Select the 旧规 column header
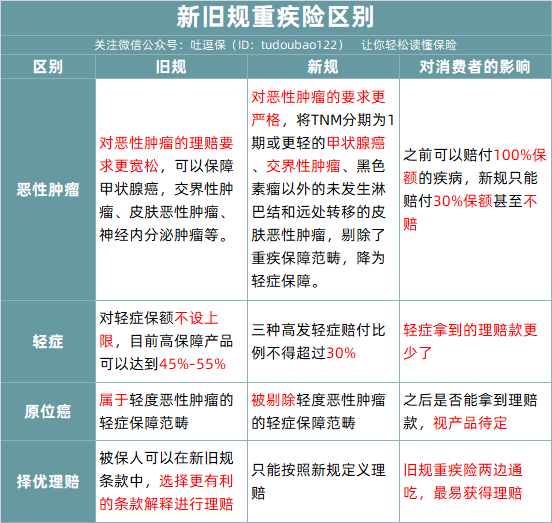 pos(171,67)
